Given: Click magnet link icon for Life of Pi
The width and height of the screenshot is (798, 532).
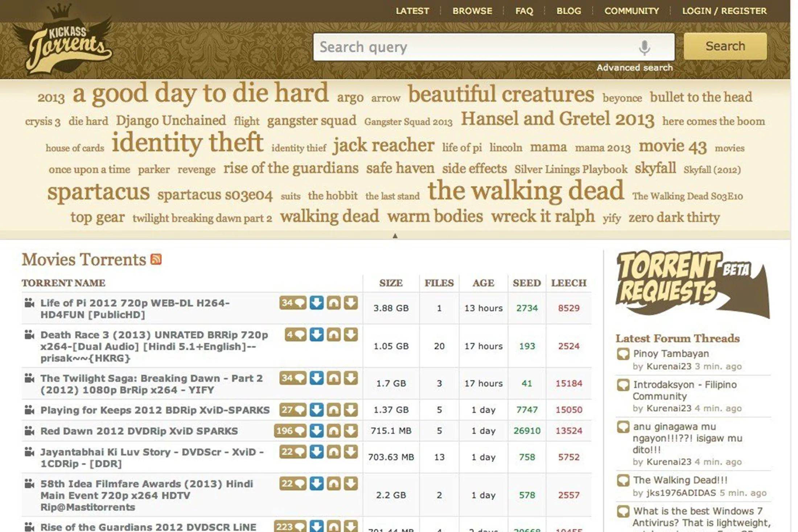Looking at the screenshot, I should [333, 303].
